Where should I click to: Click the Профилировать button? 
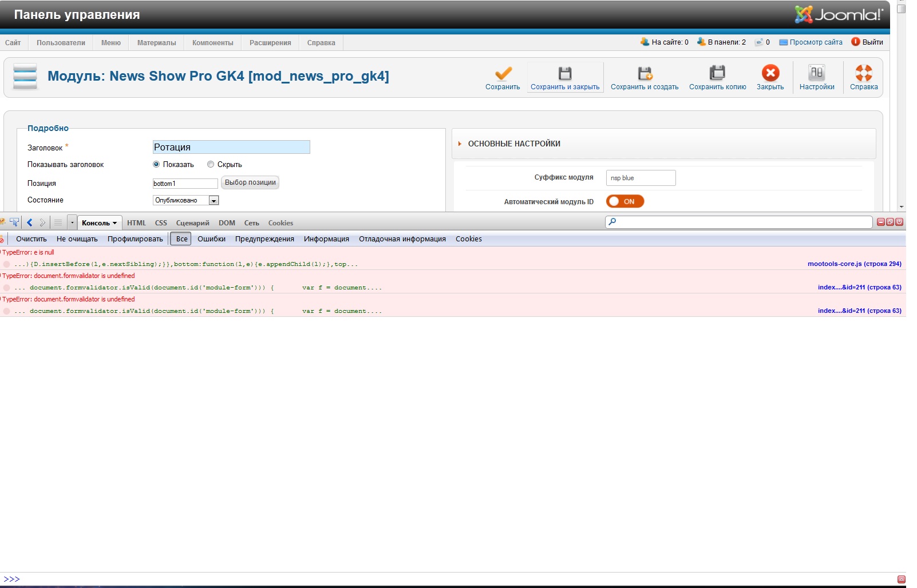click(135, 239)
